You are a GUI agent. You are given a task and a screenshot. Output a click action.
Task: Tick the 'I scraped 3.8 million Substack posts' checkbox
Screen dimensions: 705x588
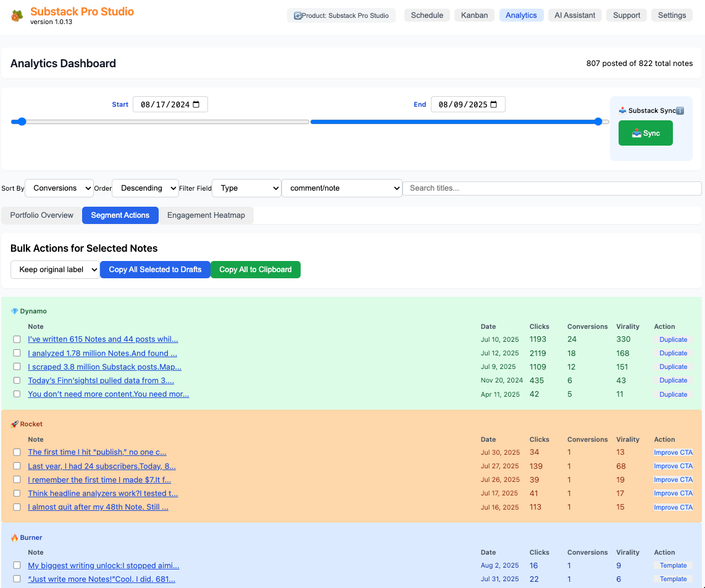click(x=17, y=366)
